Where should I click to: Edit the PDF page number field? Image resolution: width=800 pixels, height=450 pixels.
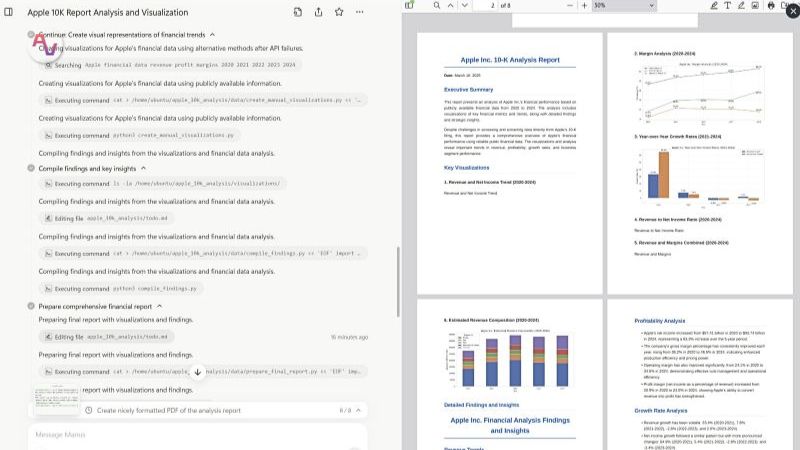pos(486,5)
